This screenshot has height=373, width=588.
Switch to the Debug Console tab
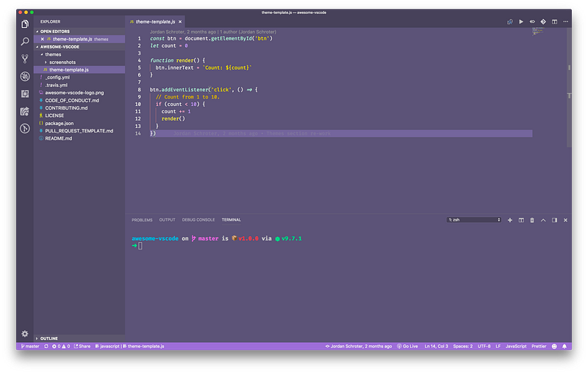pyautogui.click(x=198, y=220)
